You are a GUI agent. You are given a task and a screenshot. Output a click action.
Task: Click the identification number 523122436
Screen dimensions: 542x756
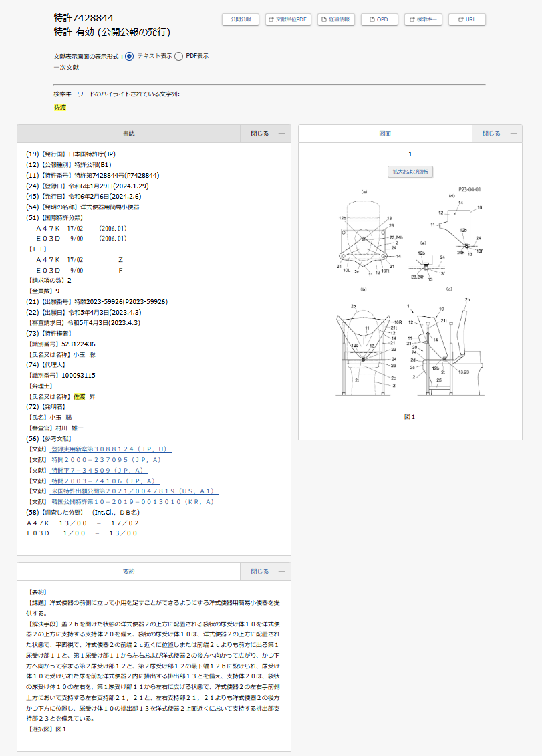pos(79,344)
